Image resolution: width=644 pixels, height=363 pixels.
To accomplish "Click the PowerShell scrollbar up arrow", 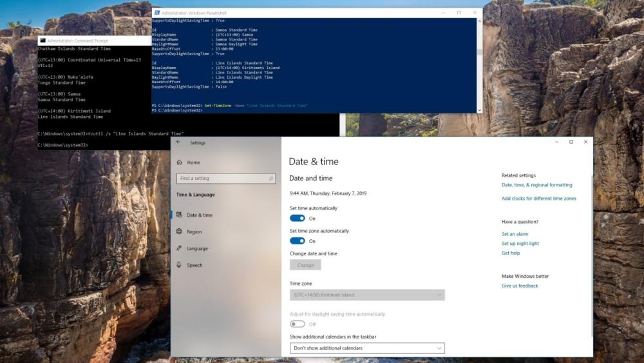I will [x=479, y=21].
